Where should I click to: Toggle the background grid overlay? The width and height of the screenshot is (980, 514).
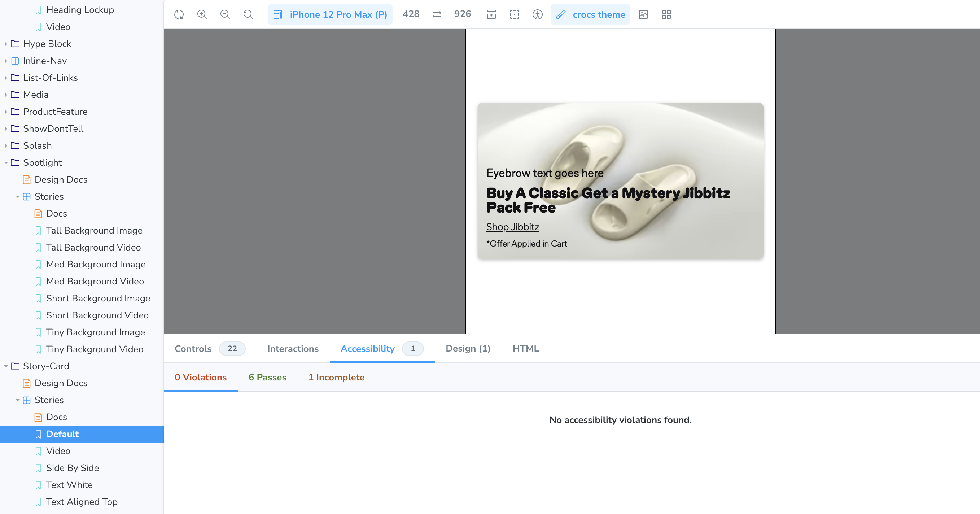click(666, 14)
